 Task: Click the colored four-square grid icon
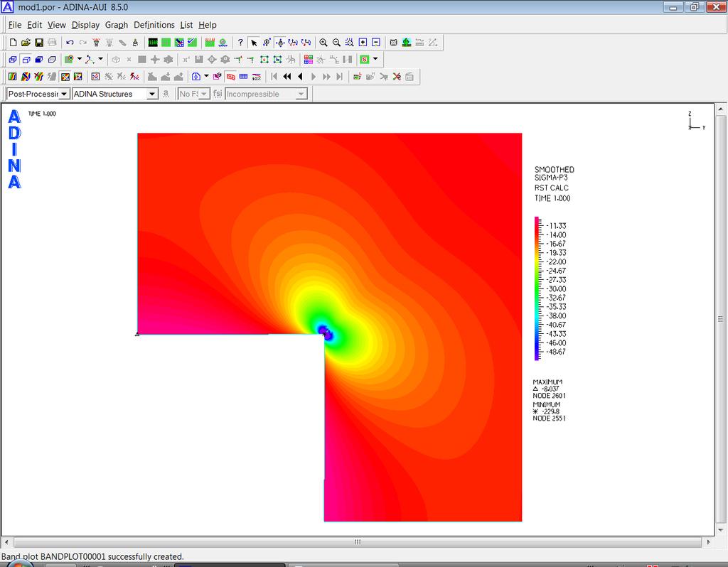309,60
